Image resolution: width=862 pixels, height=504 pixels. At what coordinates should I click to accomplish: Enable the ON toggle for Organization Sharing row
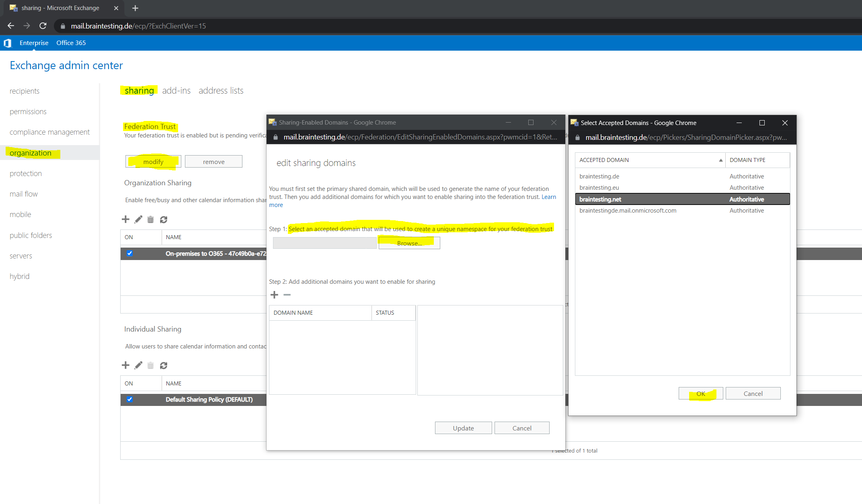click(x=131, y=252)
